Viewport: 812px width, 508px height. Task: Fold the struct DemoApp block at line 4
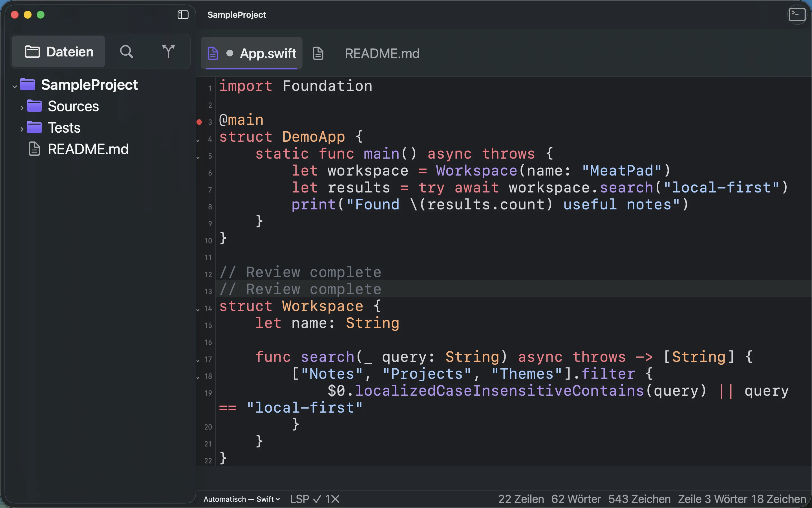198,141
